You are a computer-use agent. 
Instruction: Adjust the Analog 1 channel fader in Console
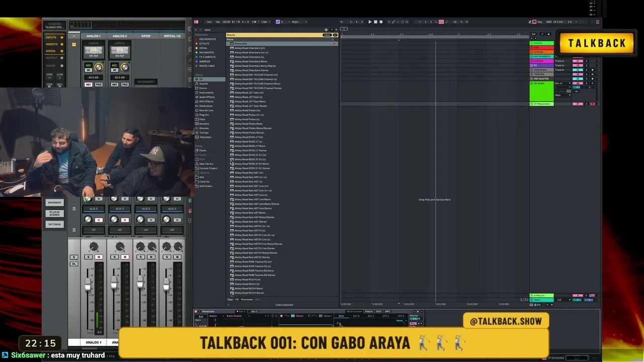coord(88,285)
